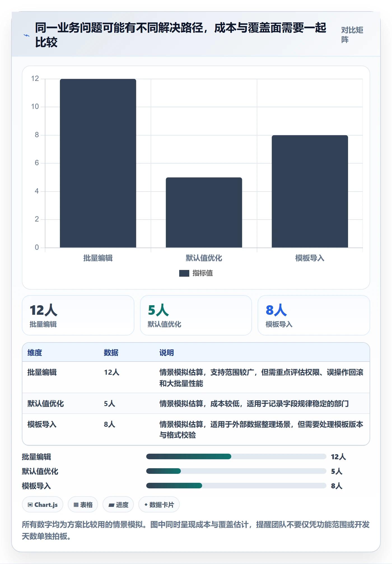Image resolution: width=392 pixels, height=564 pixels.
Task: Select the 12人 cell in the table
Action: coord(112,372)
